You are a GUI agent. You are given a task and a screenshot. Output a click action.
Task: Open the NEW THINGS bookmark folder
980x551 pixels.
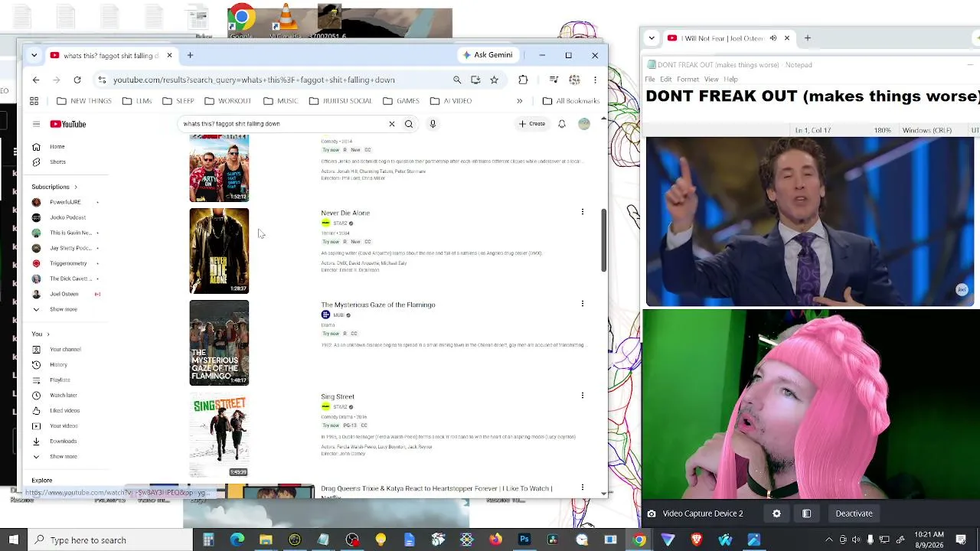(x=83, y=101)
